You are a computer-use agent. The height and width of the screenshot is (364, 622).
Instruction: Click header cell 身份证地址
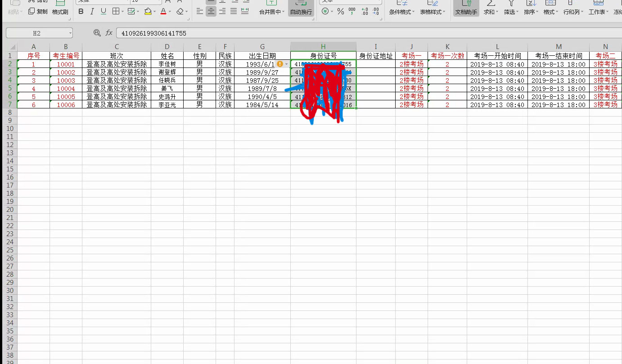click(x=376, y=56)
